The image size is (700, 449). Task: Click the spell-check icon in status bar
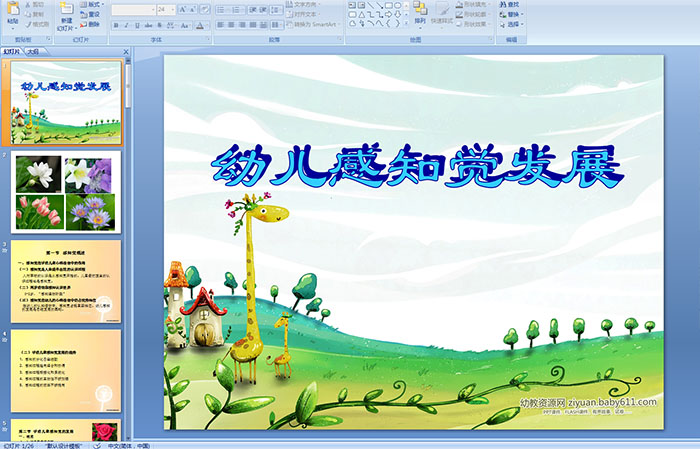coord(97,445)
